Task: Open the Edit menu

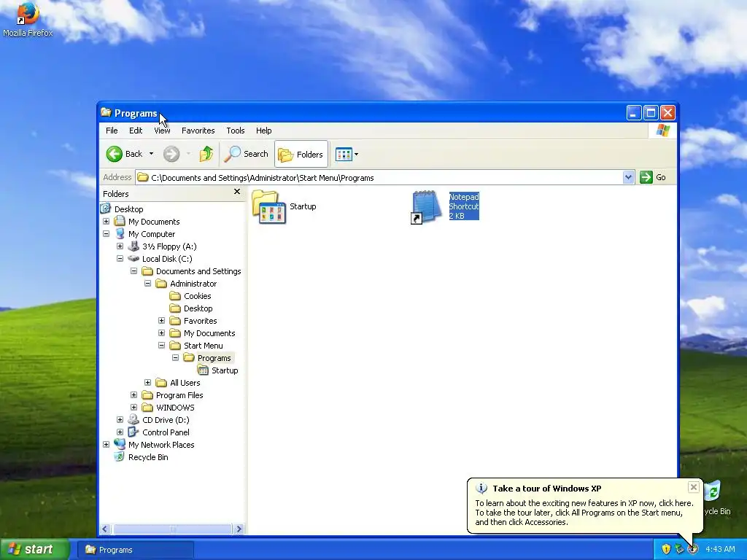Action: pos(136,131)
